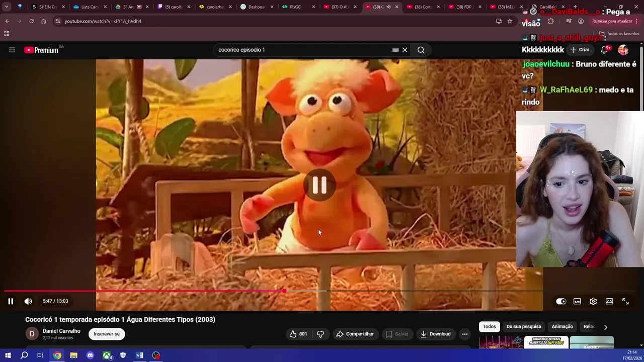Click the large center pause overlay

pyautogui.click(x=319, y=185)
